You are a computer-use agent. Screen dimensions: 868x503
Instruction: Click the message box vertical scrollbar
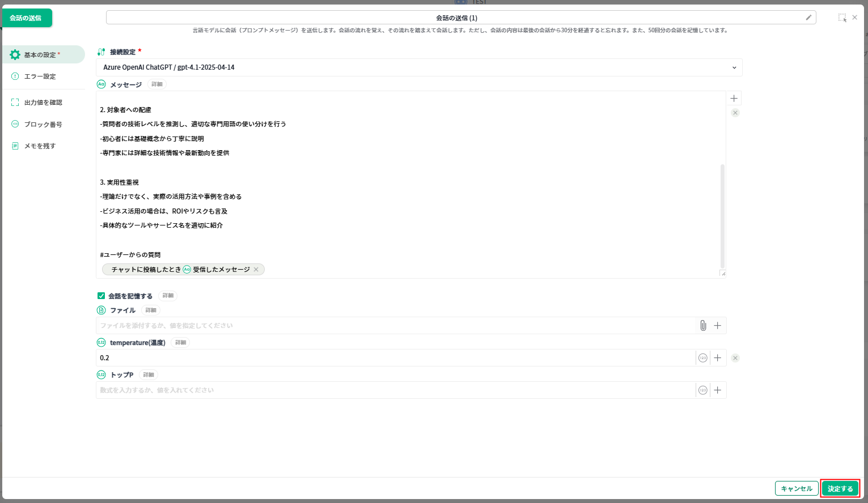click(722, 215)
